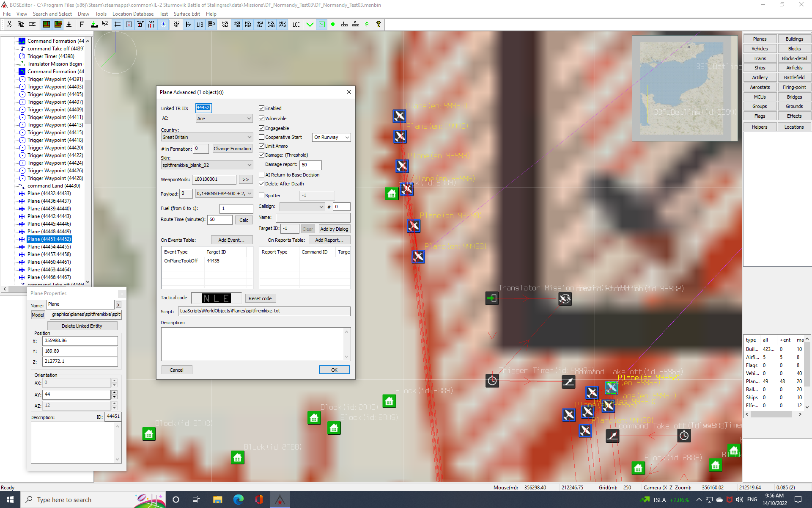Click the green arrow set-on-ground icon

click(94, 25)
